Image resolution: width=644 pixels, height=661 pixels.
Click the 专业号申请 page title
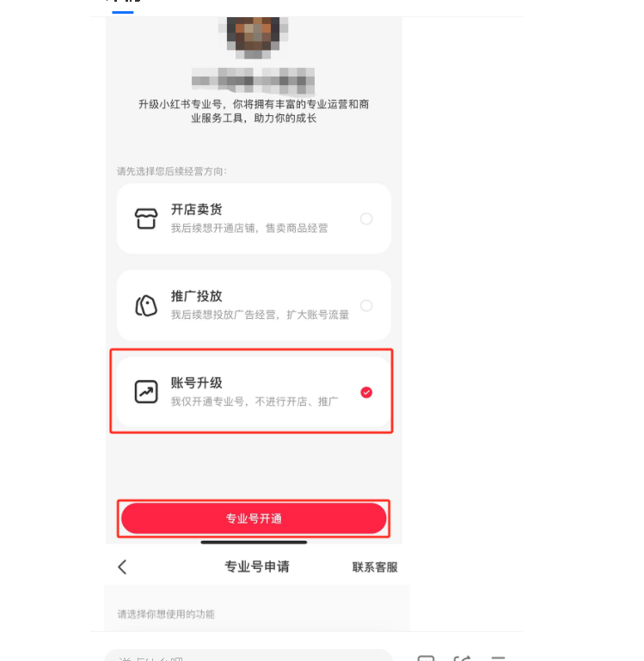point(257,566)
